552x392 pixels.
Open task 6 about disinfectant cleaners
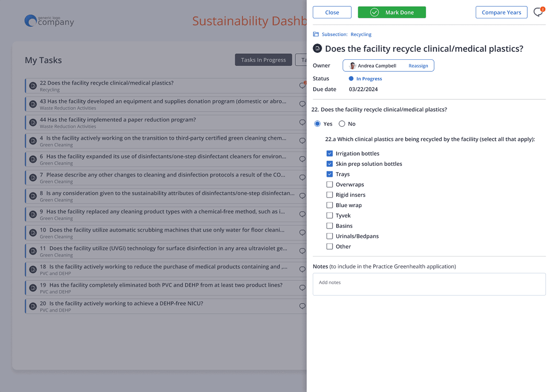[x=166, y=157]
